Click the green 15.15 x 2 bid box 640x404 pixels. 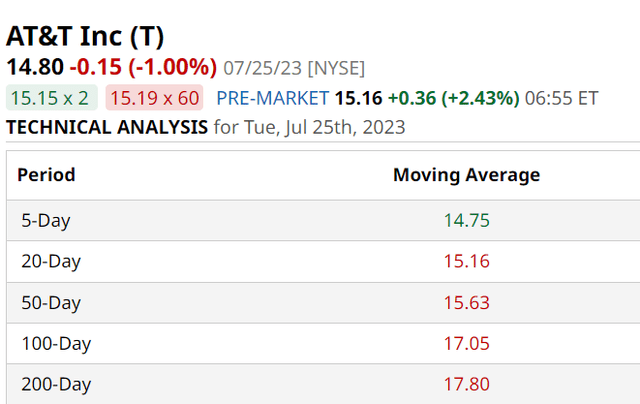point(51,98)
